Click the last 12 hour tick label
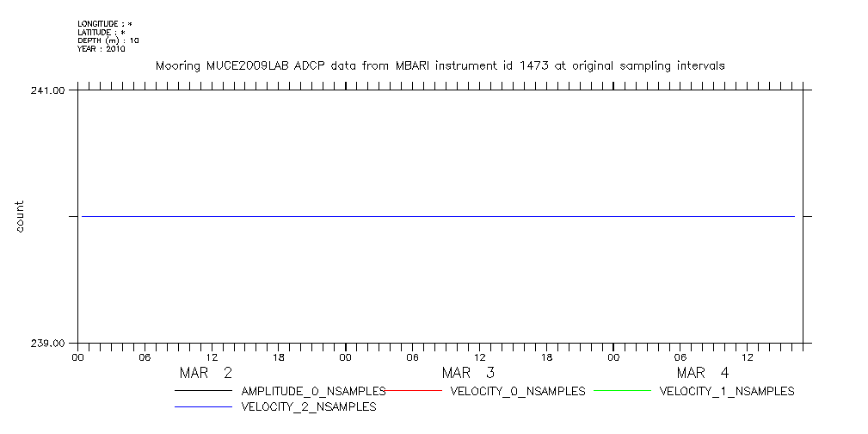The height and width of the screenshot is (434, 868). click(x=747, y=356)
